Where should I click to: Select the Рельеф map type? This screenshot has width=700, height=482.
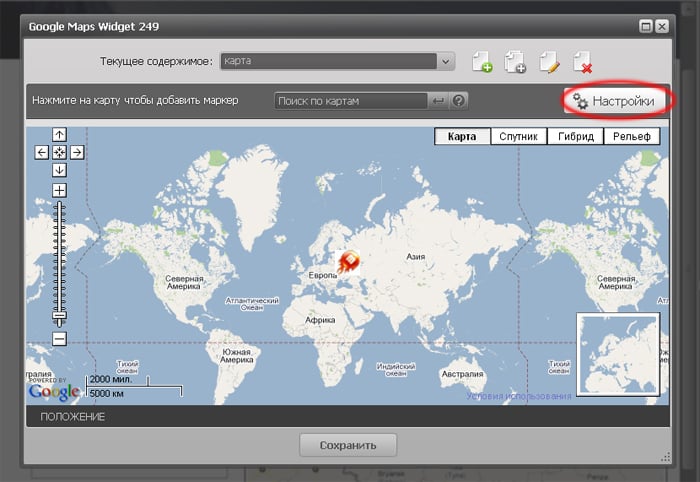pos(632,137)
